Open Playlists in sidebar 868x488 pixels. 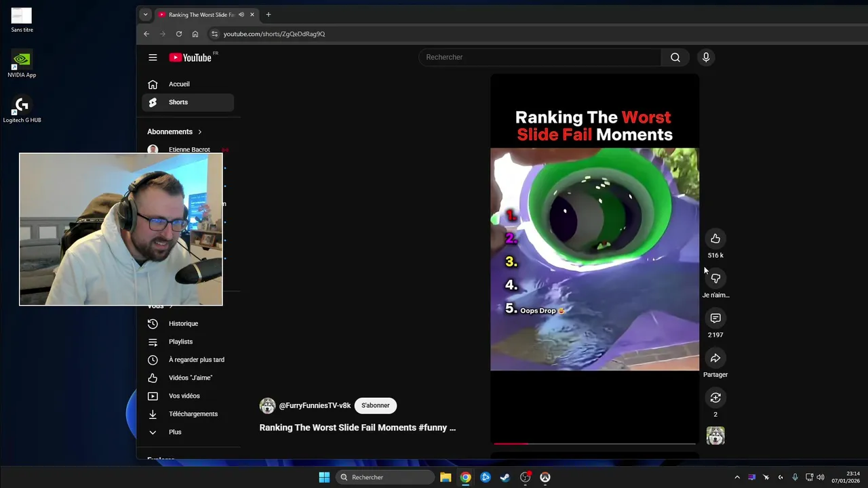point(188,342)
